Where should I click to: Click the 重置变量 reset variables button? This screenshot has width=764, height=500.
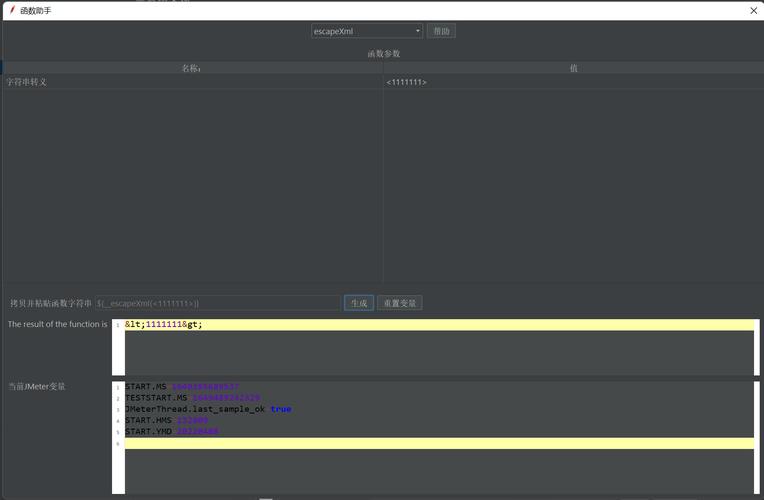coord(400,303)
